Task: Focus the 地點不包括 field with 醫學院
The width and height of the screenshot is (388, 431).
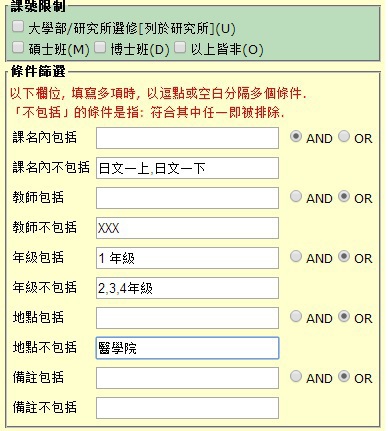Action: pyautogui.click(x=187, y=348)
